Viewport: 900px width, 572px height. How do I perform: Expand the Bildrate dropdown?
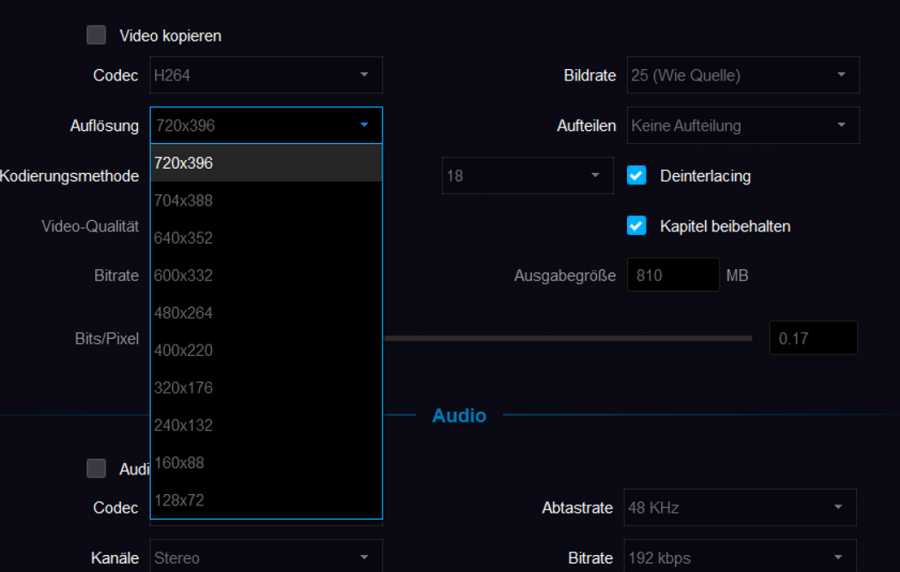click(742, 75)
